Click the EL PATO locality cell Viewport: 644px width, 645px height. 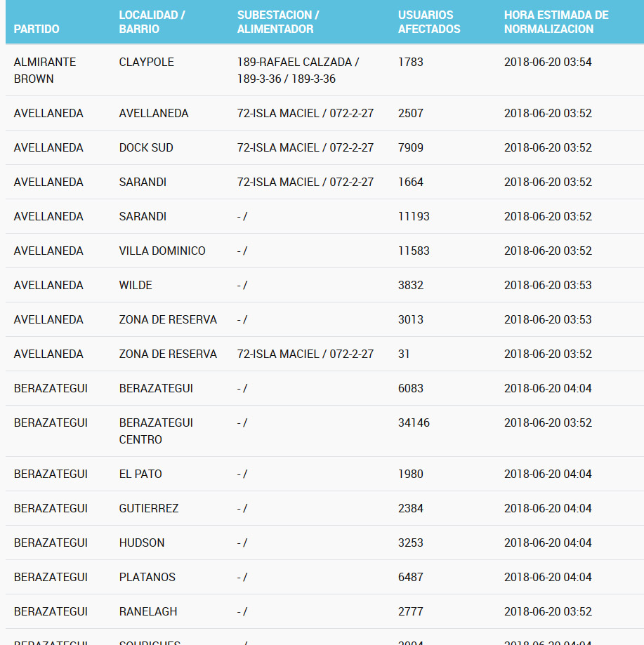[140, 474]
